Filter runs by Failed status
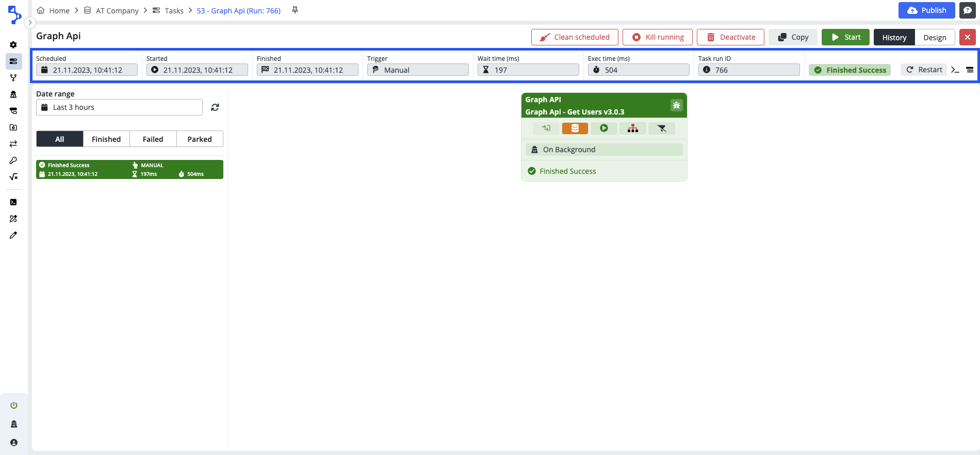Screen dimensions: 980x455 153,139
